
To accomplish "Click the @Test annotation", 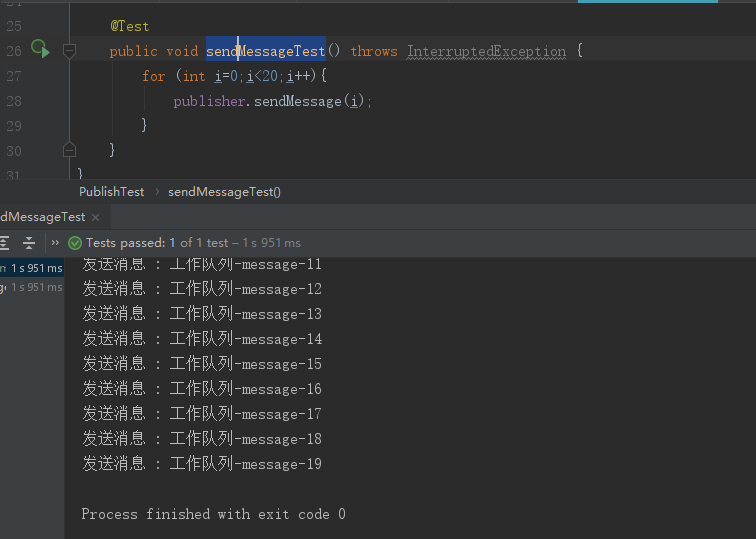I will [130, 26].
